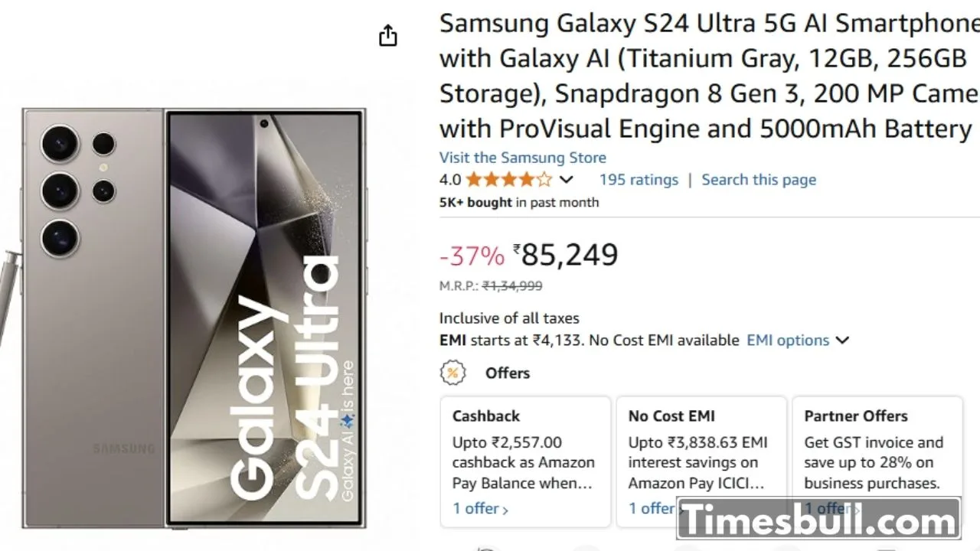Select the No Cost EMI card heading
980x551 pixels.
671,416
